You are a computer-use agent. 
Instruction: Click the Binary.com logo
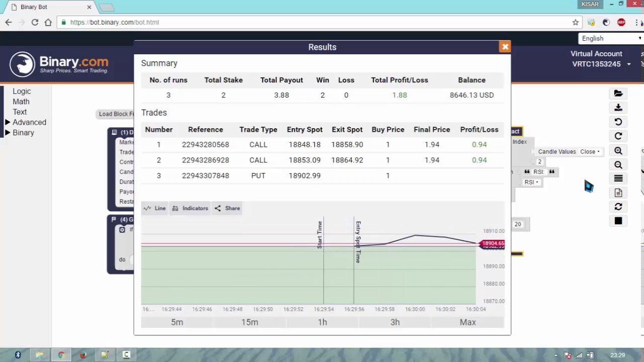(59, 64)
